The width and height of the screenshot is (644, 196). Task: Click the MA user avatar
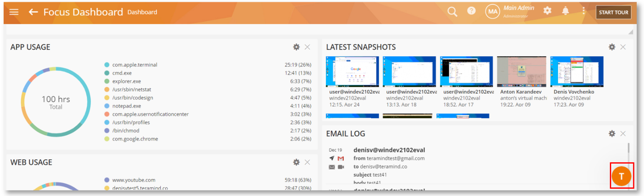[x=492, y=12]
